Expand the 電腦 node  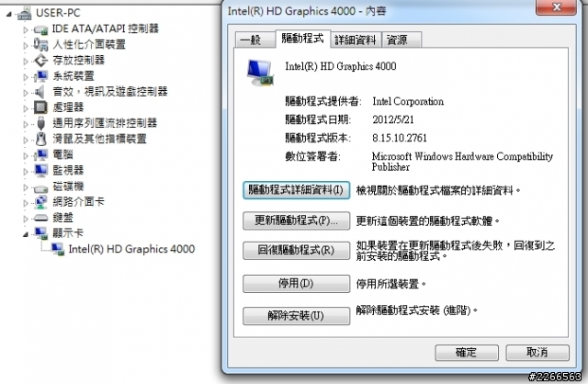26,155
